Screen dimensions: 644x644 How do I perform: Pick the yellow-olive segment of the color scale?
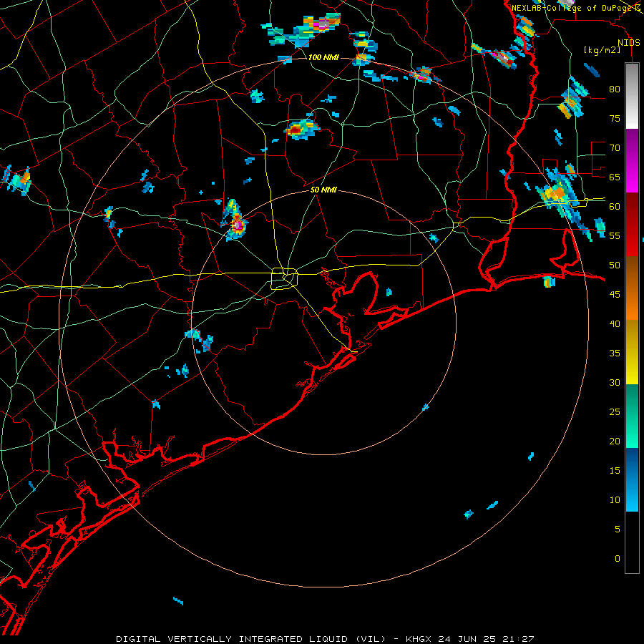coord(632,352)
